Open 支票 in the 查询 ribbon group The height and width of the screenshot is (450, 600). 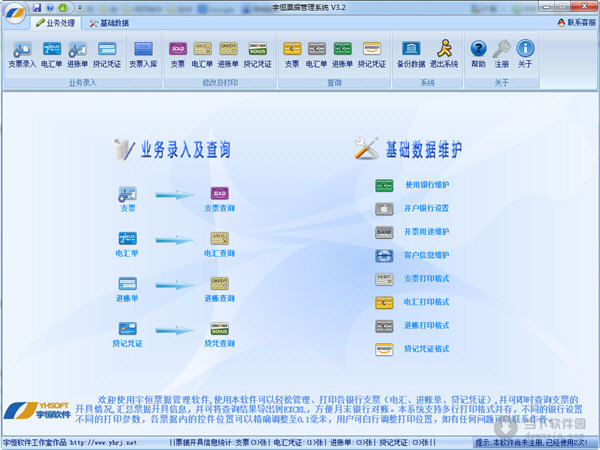pyautogui.click(x=292, y=55)
